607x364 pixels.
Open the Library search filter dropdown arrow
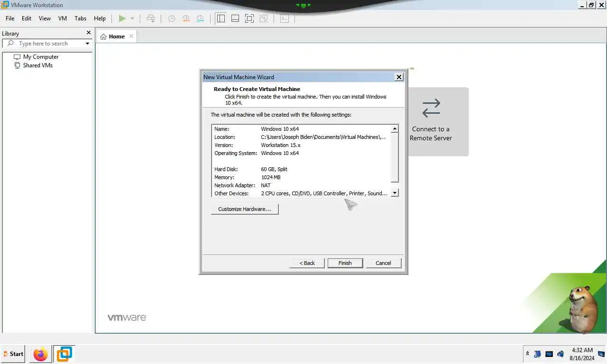[x=87, y=44]
